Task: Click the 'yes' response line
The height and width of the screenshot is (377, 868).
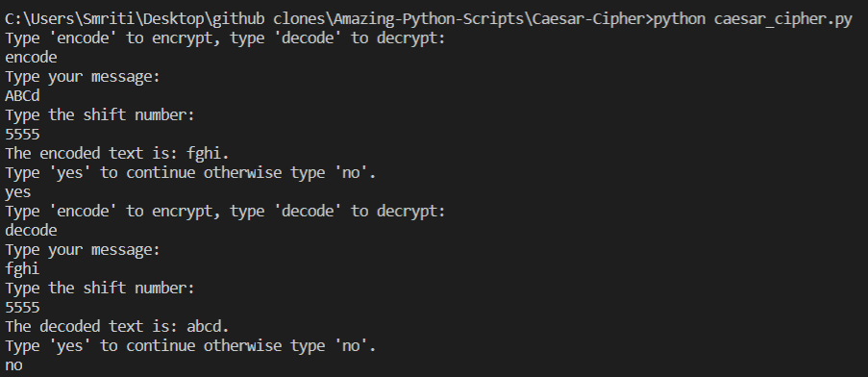Action: (18, 192)
